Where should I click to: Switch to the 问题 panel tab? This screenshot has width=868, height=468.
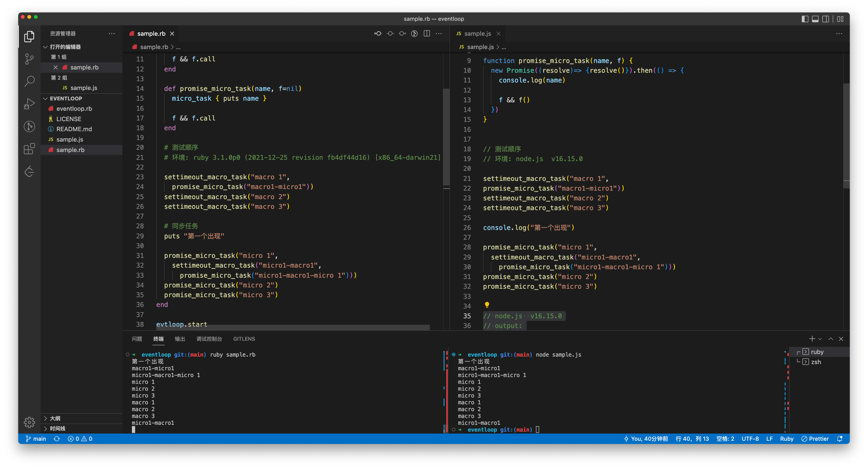click(x=137, y=339)
